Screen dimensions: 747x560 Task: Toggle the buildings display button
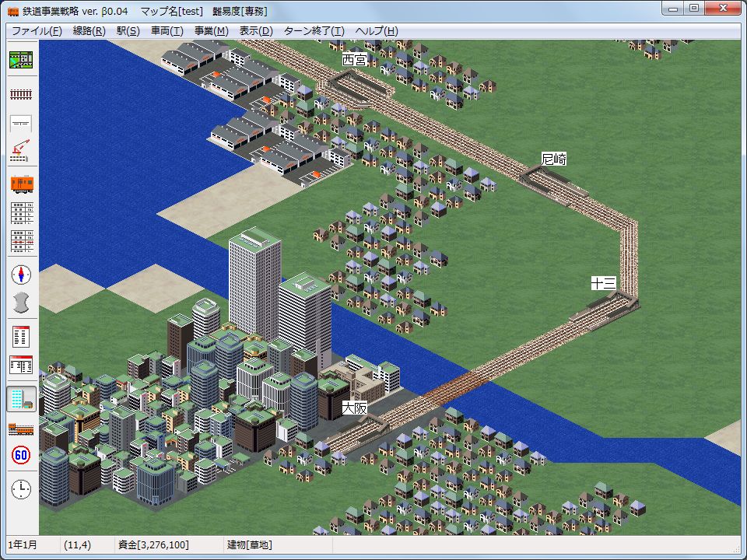[x=21, y=399]
